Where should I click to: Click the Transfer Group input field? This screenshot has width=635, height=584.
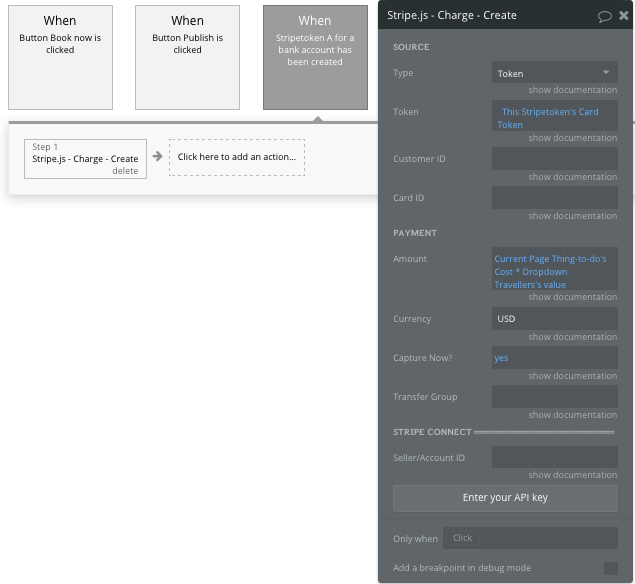click(554, 396)
